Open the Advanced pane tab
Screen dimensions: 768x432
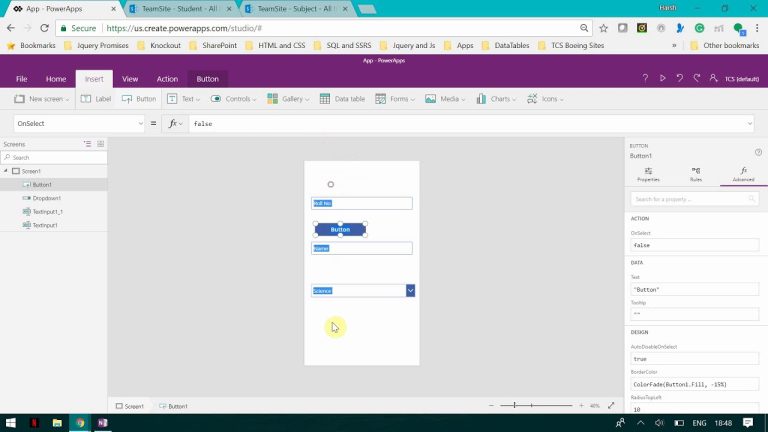pos(743,174)
